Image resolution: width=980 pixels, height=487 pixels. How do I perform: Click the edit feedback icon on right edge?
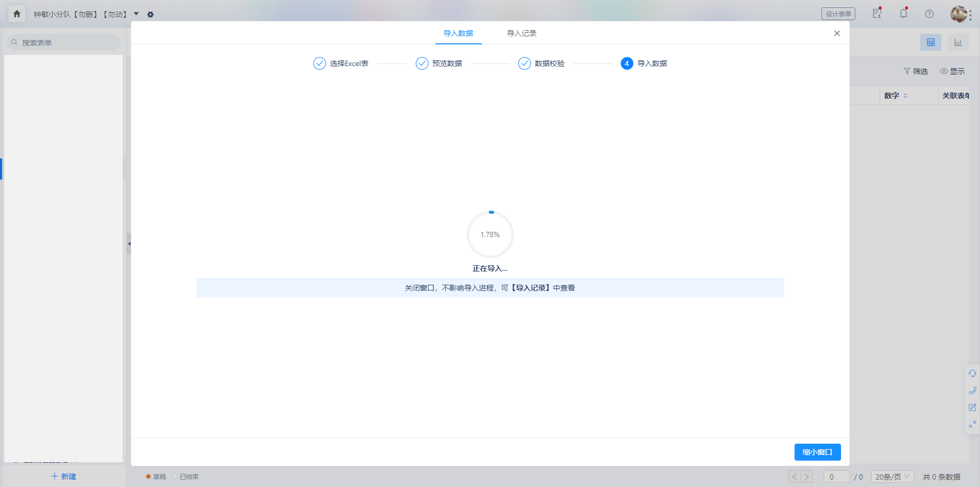[973, 407]
